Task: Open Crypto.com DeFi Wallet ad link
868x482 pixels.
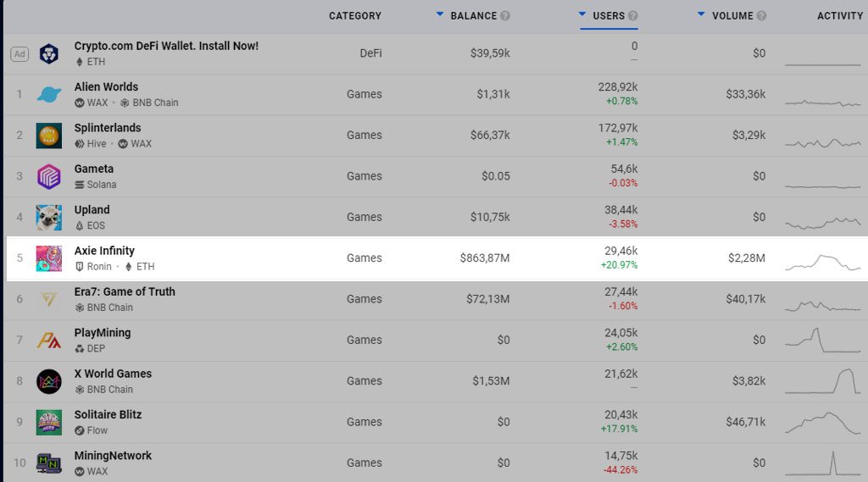Action: coord(166,46)
